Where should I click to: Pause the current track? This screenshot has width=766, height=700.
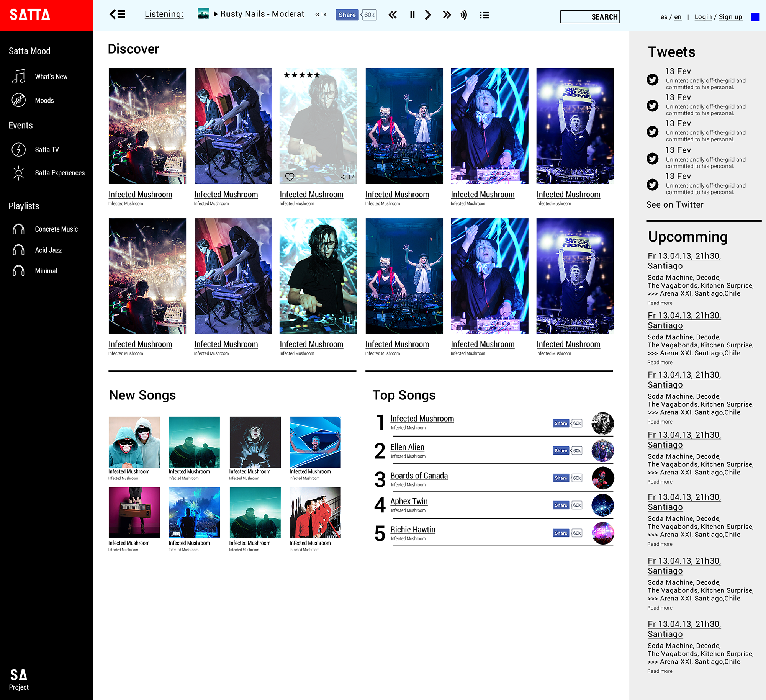pos(412,15)
